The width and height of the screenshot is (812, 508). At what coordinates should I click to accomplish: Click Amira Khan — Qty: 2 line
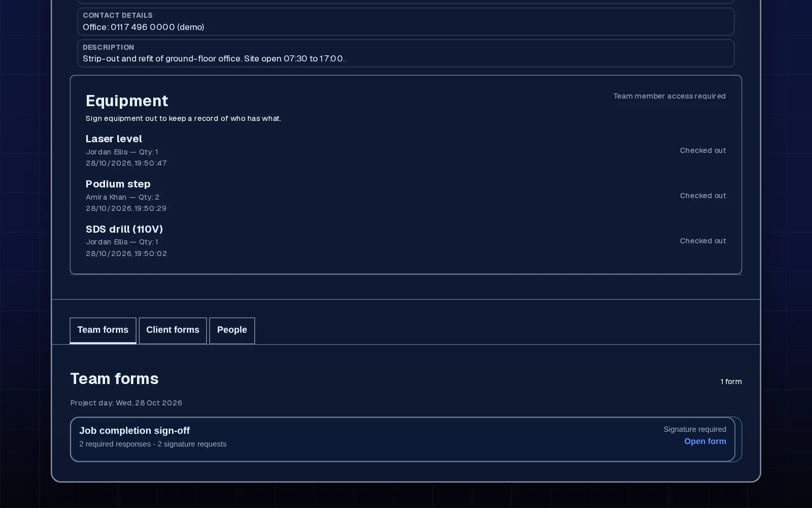[122, 197]
